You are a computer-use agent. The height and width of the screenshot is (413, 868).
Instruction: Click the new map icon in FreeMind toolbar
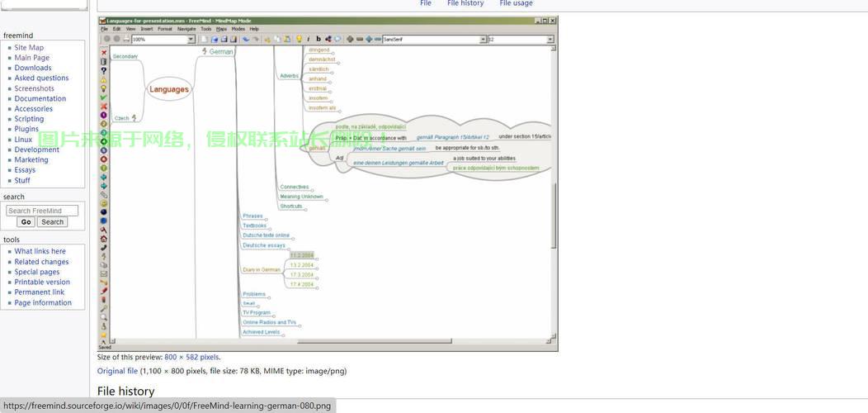[x=205, y=40]
